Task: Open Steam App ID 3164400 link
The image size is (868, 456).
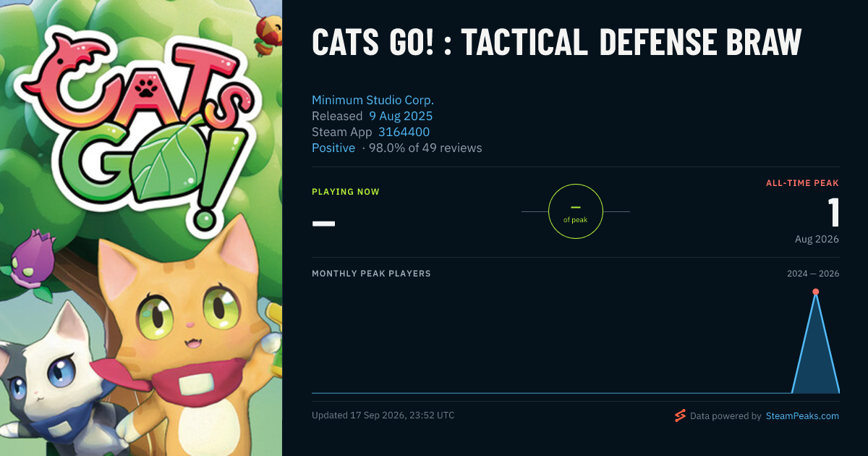Action: pyautogui.click(x=404, y=132)
